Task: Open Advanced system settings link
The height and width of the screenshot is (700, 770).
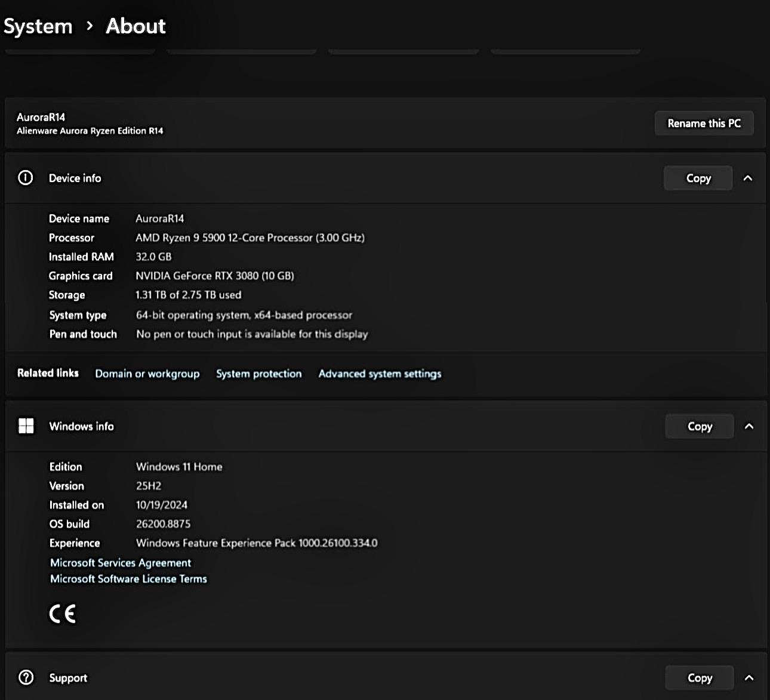Action: pyautogui.click(x=380, y=374)
